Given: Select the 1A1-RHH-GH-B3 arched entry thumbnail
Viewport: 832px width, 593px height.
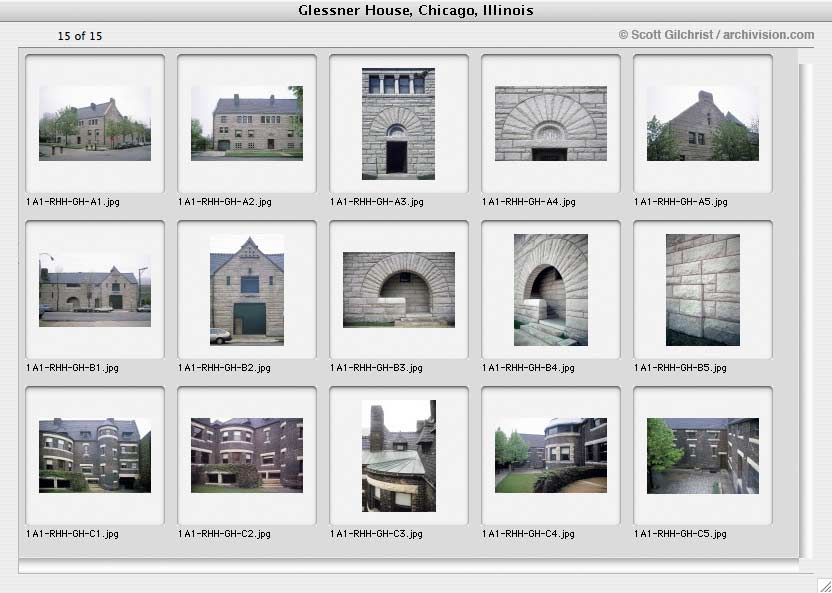Looking at the screenshot, I should point(398,290).
